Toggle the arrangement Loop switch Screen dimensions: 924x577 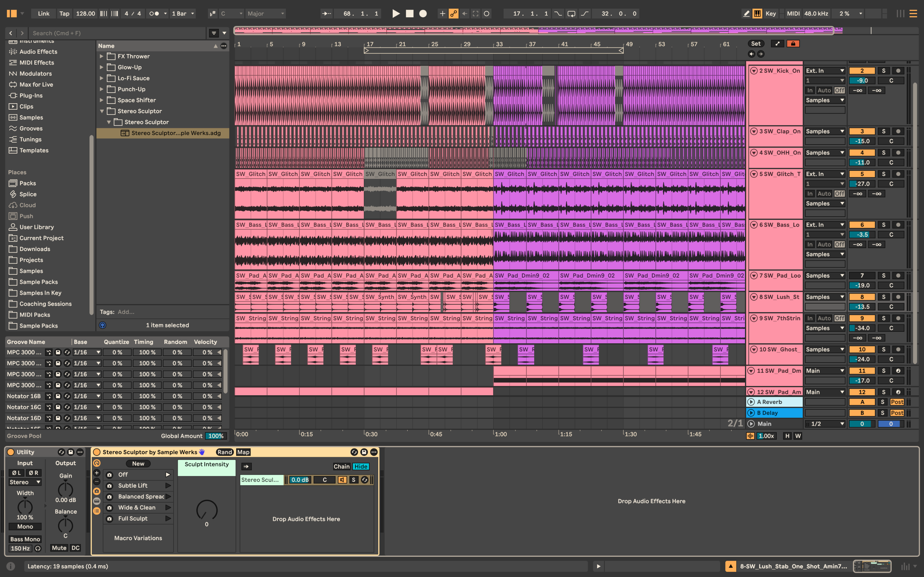click(571, 14)
